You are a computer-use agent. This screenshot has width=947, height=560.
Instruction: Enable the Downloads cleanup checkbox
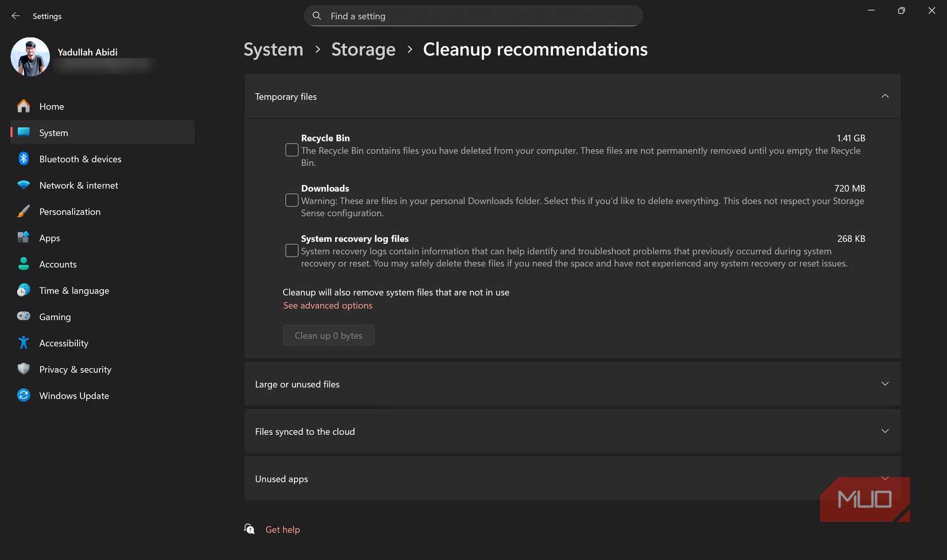(292, 200)
